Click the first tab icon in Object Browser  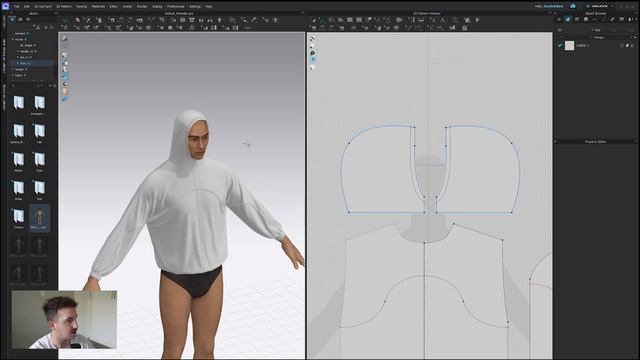pyautogui.click(x=559, y=19)
